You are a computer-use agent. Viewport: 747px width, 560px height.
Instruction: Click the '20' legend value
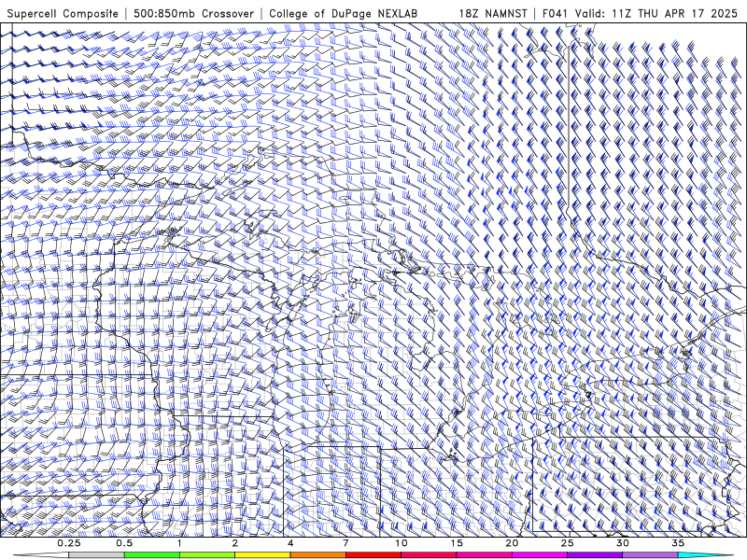512,543
